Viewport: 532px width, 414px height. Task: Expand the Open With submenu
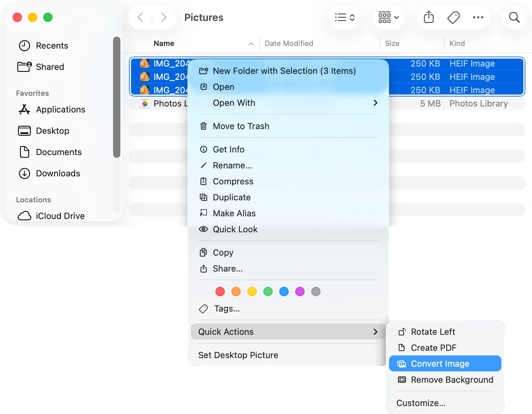point(288,103)
